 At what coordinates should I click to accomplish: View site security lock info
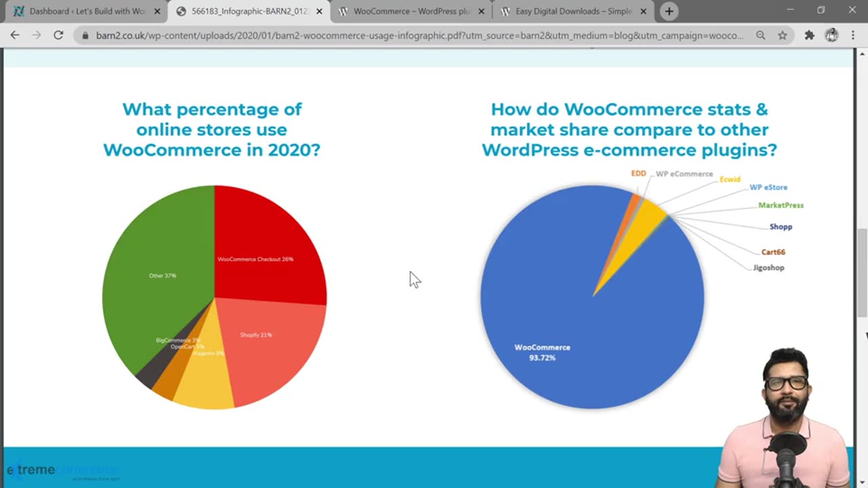(85, 35)
